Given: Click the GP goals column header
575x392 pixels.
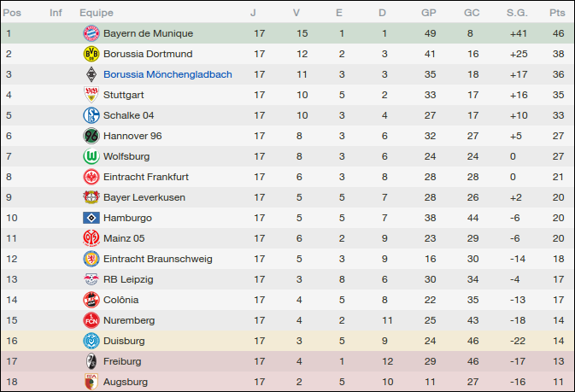Looking at the screenshot, I should pos(430,13).
